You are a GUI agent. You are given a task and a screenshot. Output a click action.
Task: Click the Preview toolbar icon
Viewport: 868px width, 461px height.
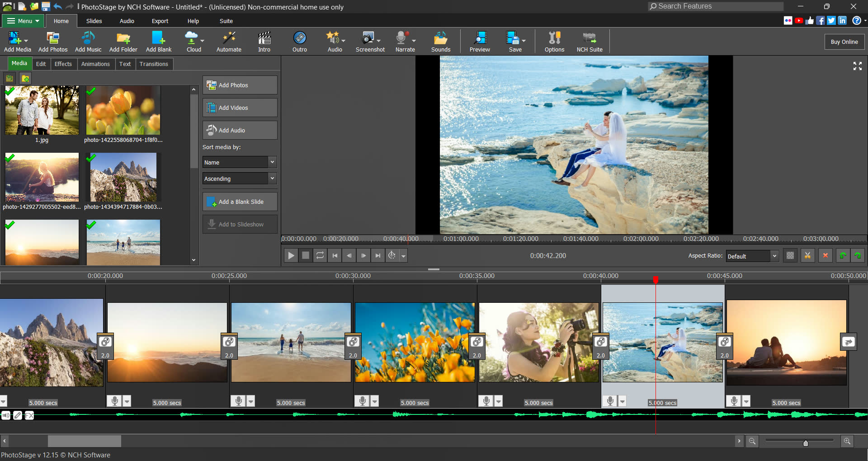pos(480,42)
